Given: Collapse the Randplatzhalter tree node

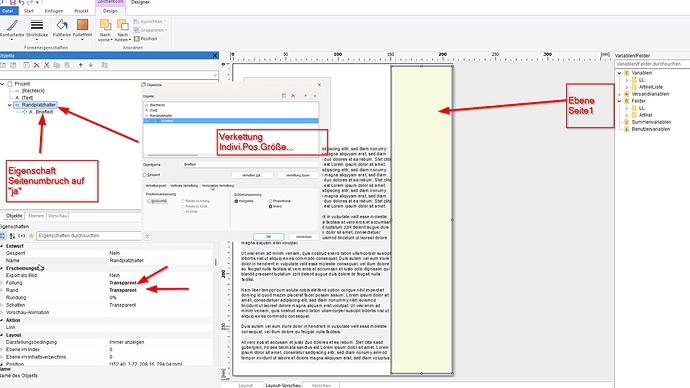Looking at the screenshot, I should 10,105.
